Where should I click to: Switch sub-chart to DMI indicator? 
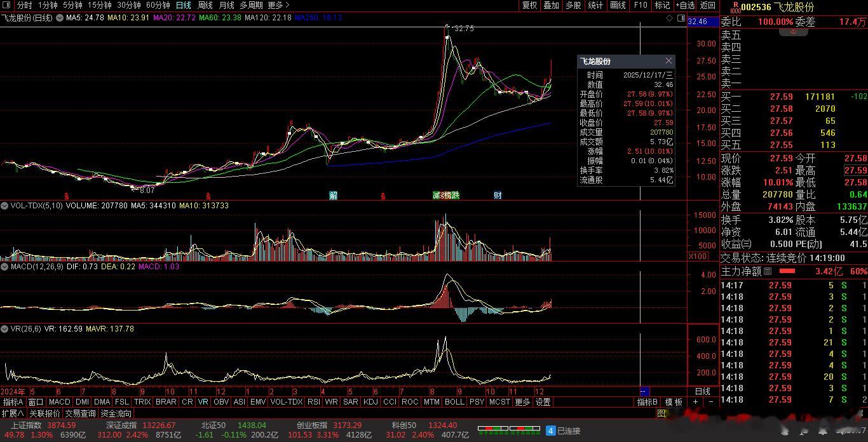pyautogui.click(x=82, y=402)
